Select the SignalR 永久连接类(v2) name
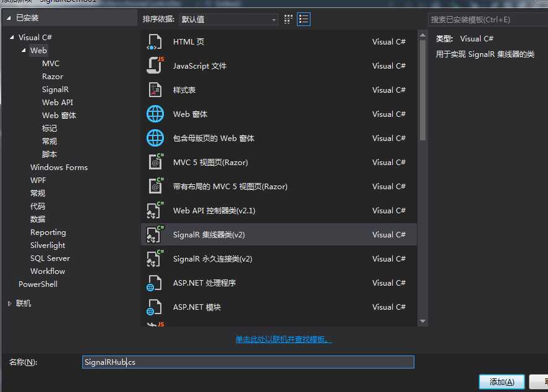This screenshot has height=392, width=548. (213, 259)
